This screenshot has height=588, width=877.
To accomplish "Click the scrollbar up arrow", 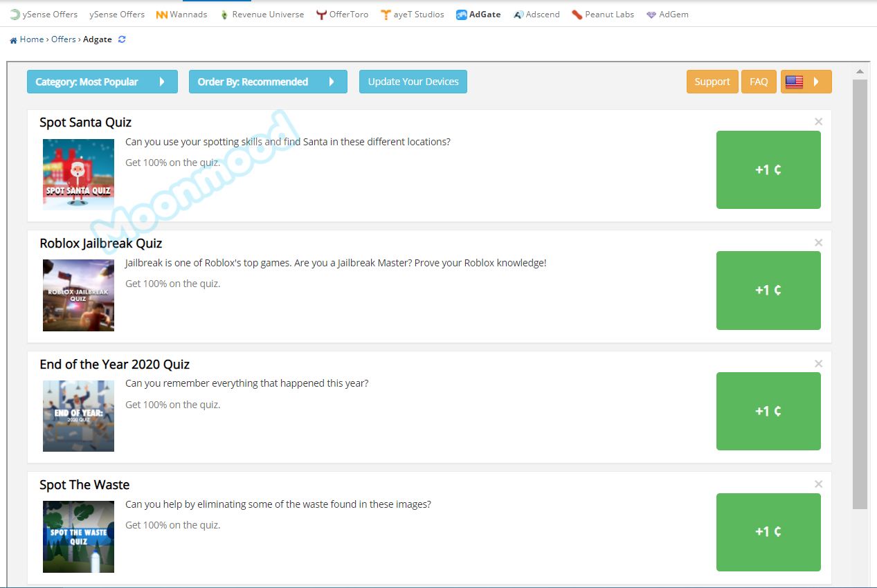I will pos(860,72).
